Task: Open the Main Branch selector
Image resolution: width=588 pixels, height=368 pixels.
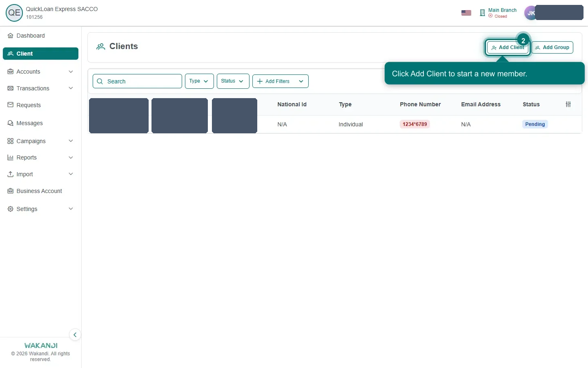Action: pyautogui.click(x=498, y=13)
